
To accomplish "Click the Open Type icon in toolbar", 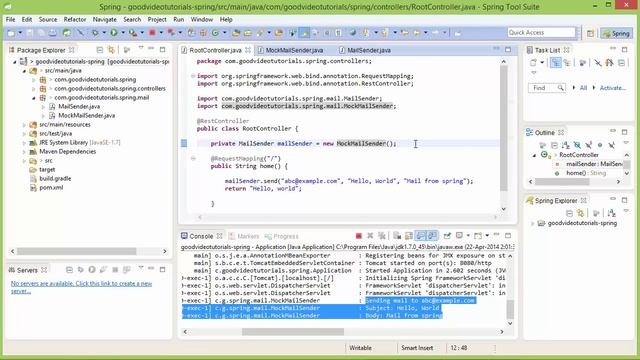I will click(236, 33).
